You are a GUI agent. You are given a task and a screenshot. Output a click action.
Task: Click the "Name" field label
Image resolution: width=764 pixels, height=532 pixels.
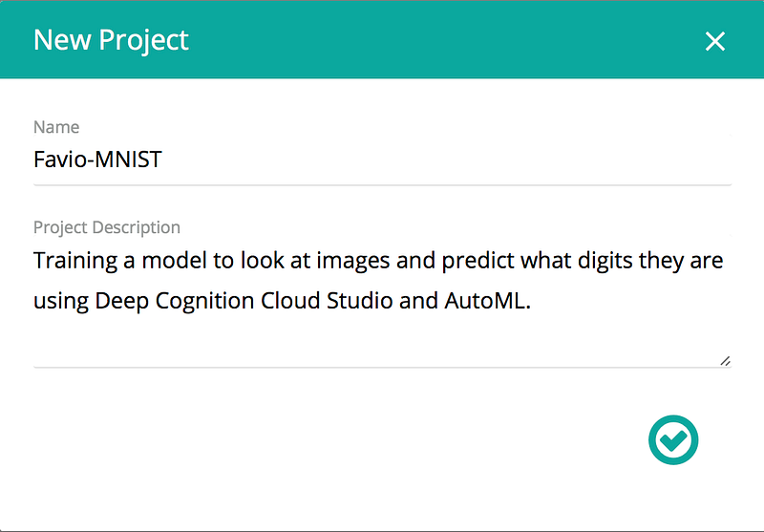point(56,127)
